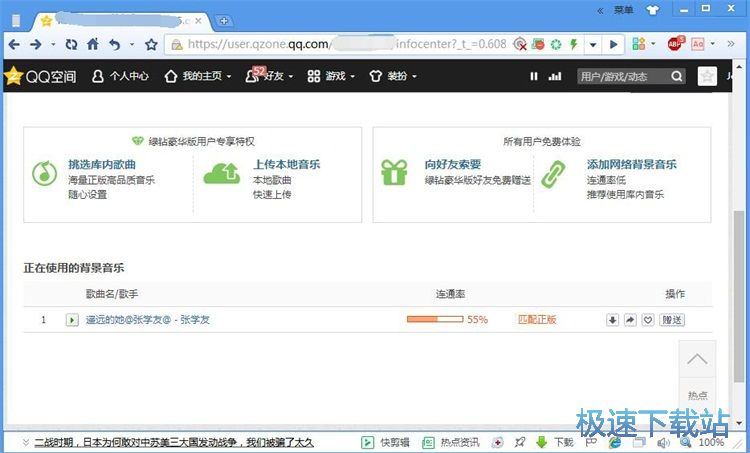The image size is (750, 453).
Task: Click 挑选库内歌曲 link
Action: (102, 164)
